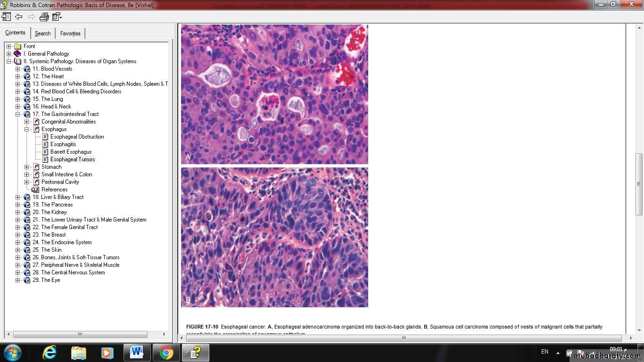Open the Favorites tab
644x362 pixels.
[x=70, y=33]
